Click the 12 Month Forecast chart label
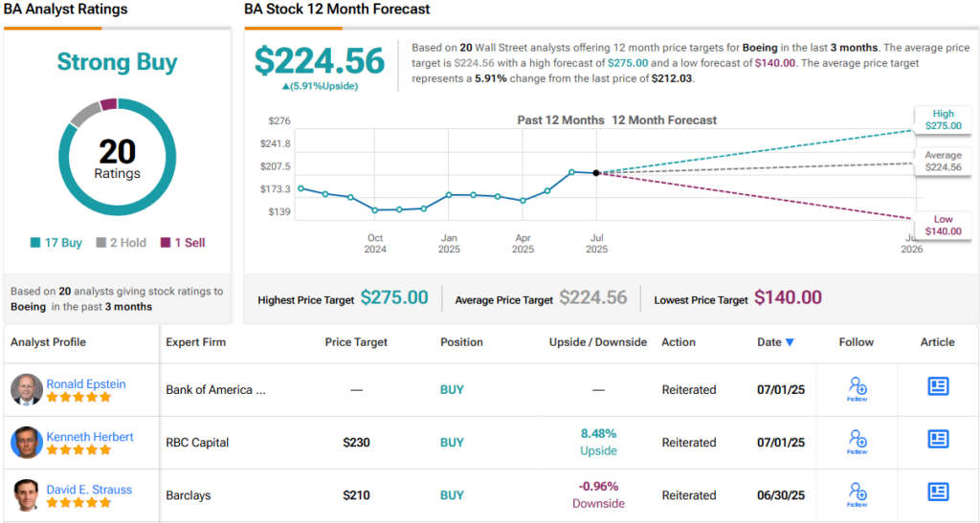The image size is (980, 523). (664, 120)
